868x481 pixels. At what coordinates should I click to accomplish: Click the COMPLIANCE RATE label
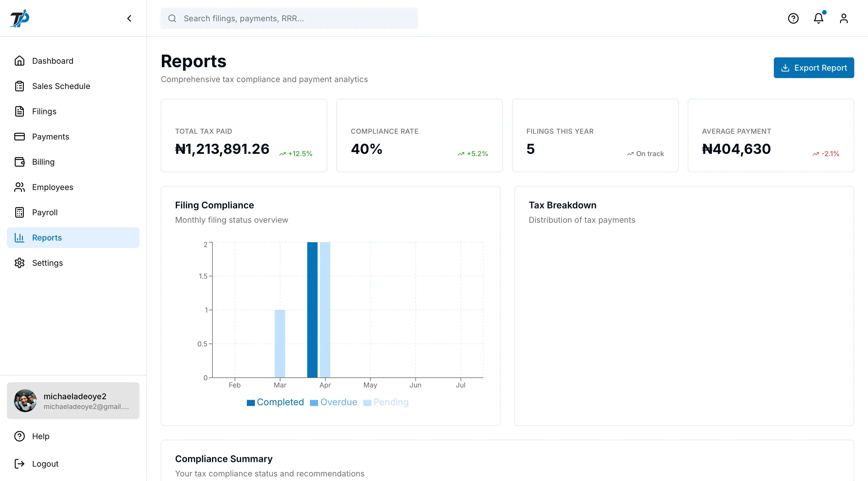[384, 131]
